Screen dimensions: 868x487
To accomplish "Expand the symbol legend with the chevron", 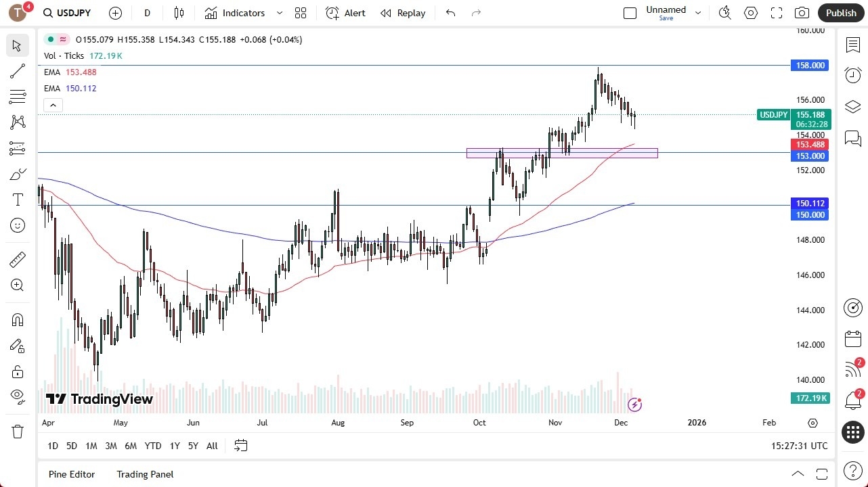I will (x=53, y=105).
